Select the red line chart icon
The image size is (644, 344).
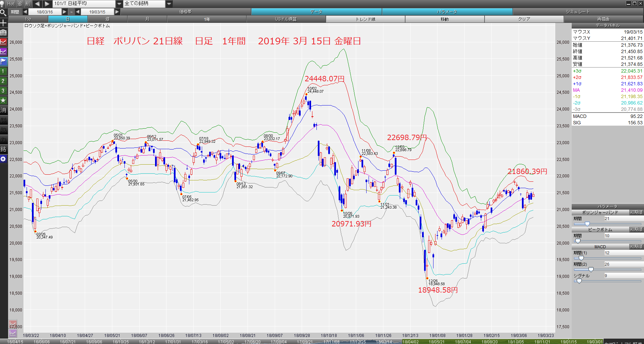coord(3,42)
